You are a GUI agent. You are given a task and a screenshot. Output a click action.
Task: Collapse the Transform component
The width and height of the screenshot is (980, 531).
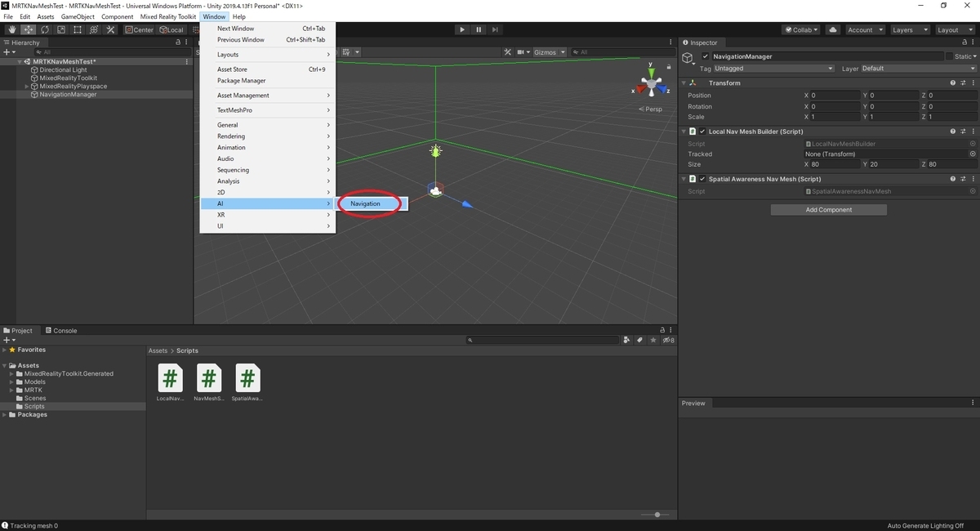tap(684, 83)
